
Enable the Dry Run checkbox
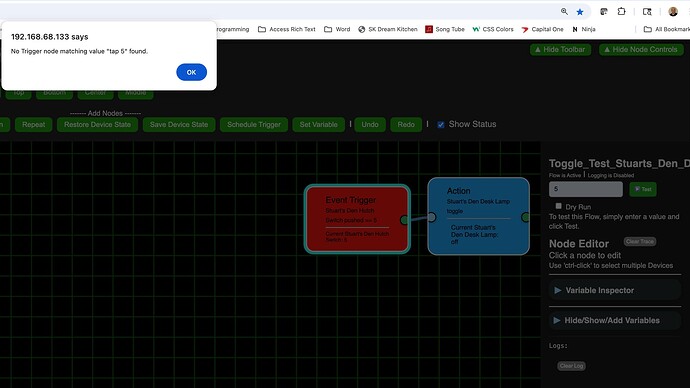point(558,206)
